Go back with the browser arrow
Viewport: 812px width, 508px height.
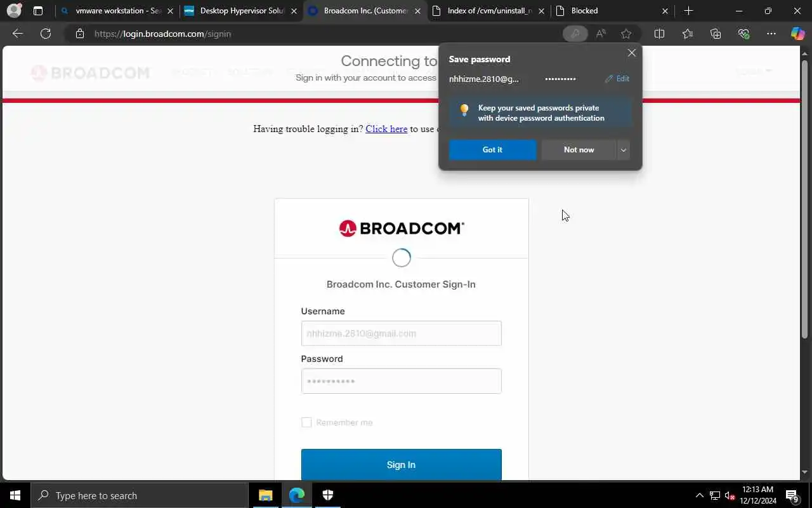[18, 34]
